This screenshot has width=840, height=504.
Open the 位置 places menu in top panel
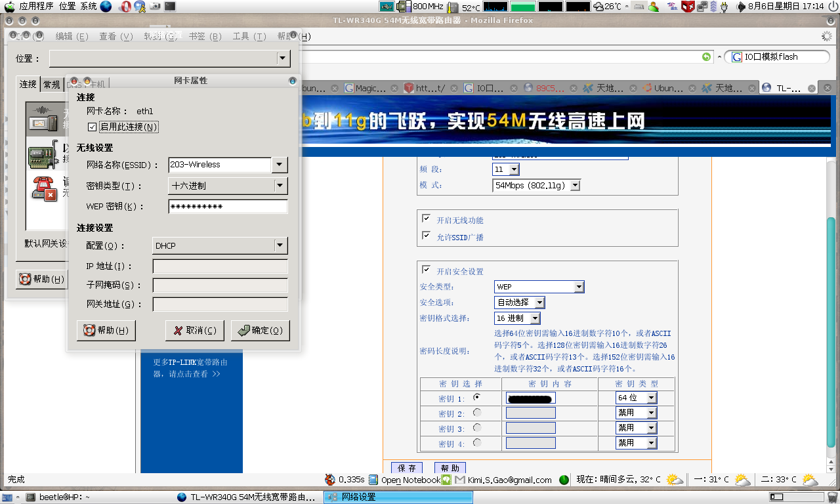click(x=67, y=7)
